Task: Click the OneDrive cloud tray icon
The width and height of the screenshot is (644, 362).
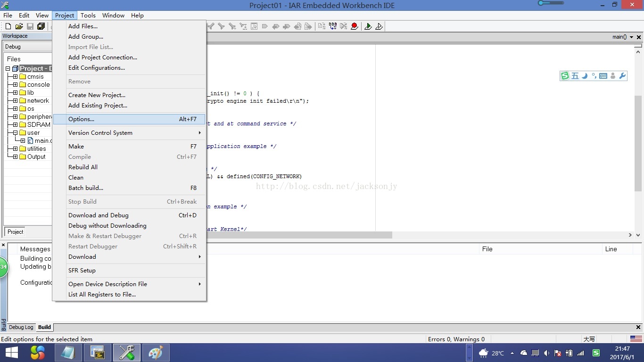Action: pos(524,353)
